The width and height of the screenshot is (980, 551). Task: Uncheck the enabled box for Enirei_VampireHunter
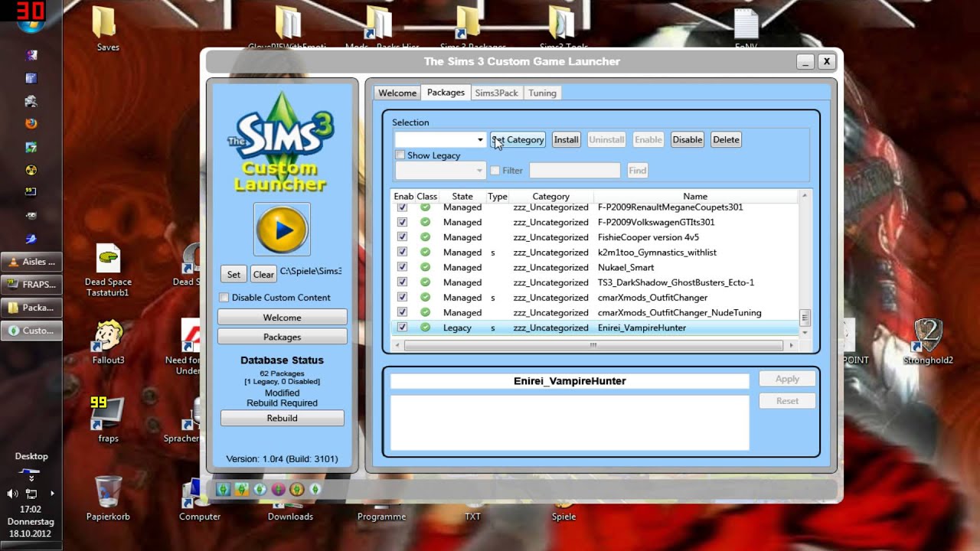point(402,328)
